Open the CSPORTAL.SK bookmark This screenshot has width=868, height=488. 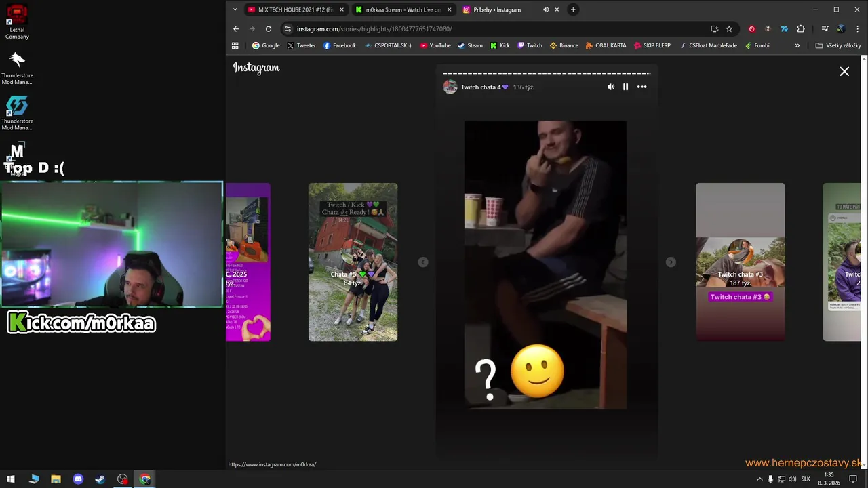[388, 45]
